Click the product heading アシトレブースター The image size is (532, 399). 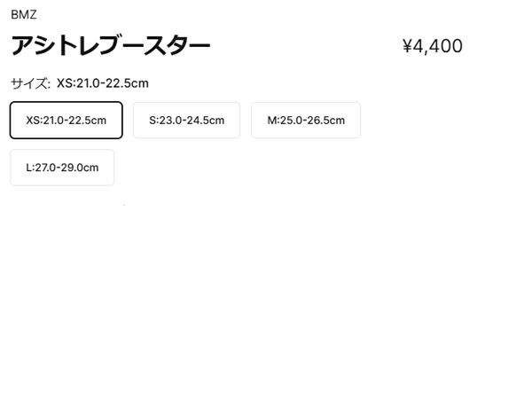111,46
